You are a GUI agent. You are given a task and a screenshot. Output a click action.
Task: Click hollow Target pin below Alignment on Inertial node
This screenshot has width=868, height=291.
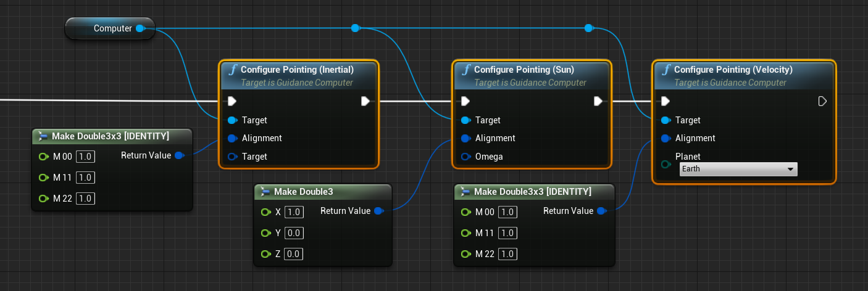pos(232,157)
